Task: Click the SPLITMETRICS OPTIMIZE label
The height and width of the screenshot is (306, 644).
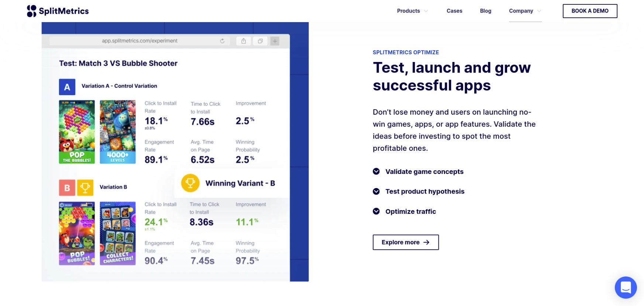Action: click(406, 52)
